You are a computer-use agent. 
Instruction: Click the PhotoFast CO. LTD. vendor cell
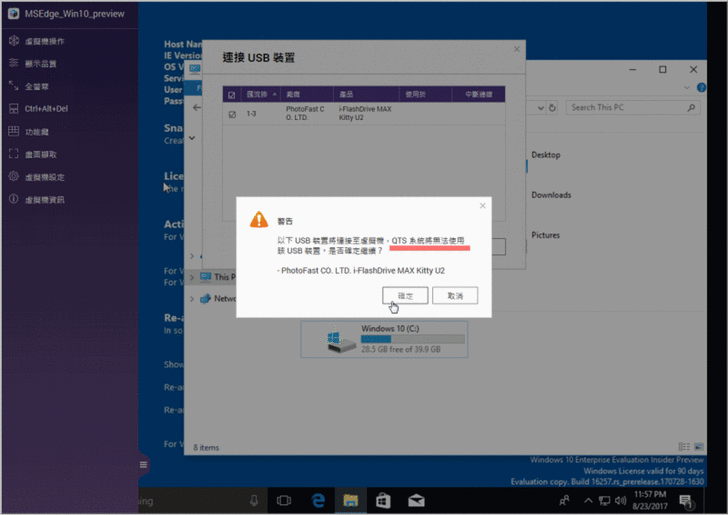305,113
